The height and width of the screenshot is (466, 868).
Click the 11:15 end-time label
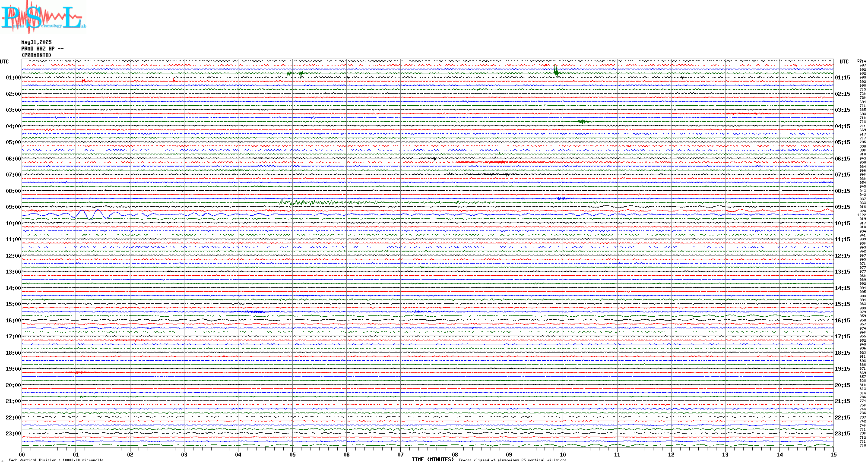[843, 239]
